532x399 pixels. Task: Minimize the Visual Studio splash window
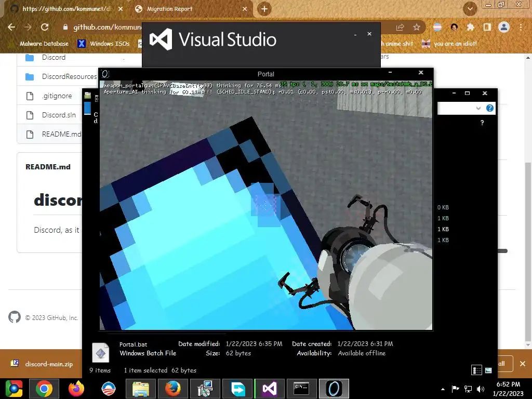(x=355, y=35)
